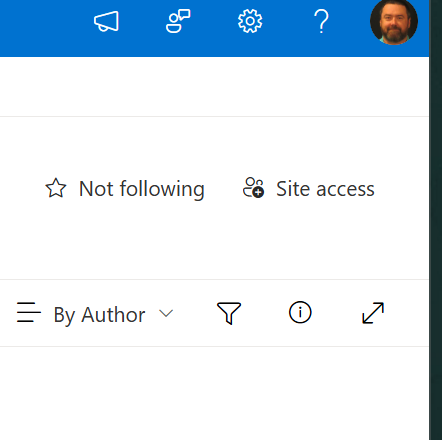Show the information details pane
This screenshot has width=442, height=440.
tap(300, 312)
